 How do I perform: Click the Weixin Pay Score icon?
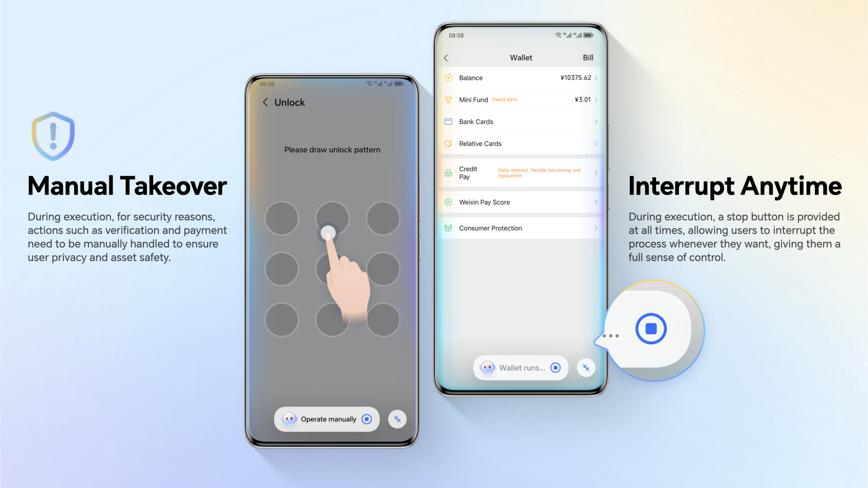pos(448,202)
